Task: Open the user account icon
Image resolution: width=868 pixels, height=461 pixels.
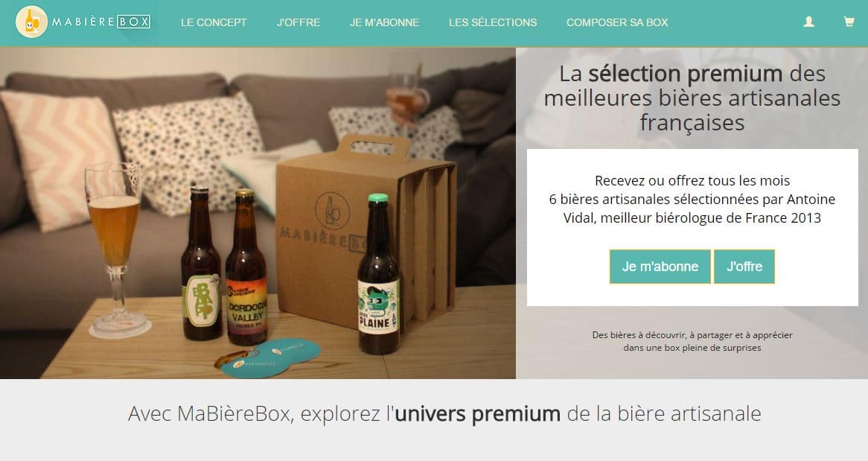Action: pos(808,22)
